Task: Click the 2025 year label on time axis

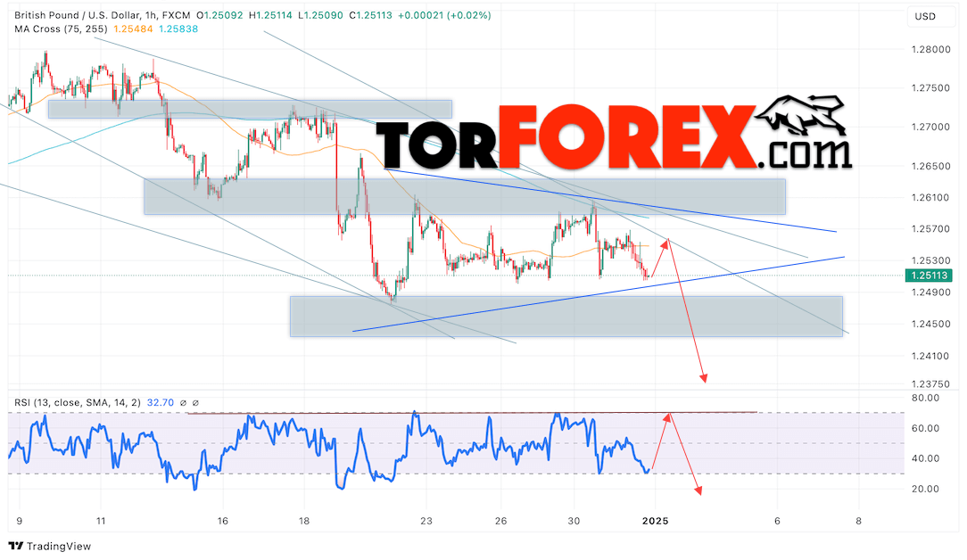Action: pos(655,521)
